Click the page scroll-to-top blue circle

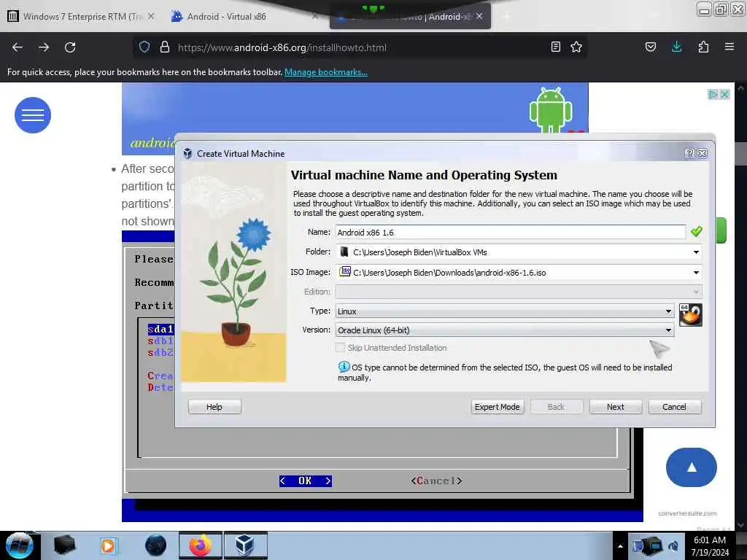[x=691, y=467]
